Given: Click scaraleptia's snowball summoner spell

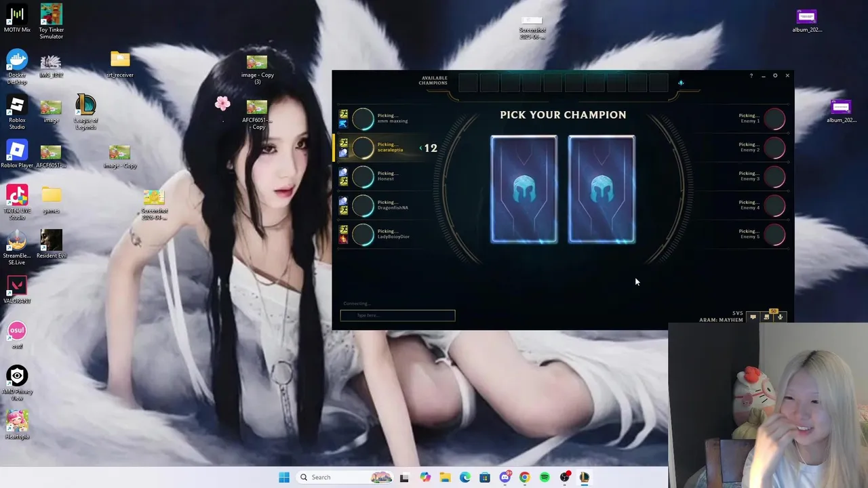Looking at the screenshot, I should pos(344,152).
